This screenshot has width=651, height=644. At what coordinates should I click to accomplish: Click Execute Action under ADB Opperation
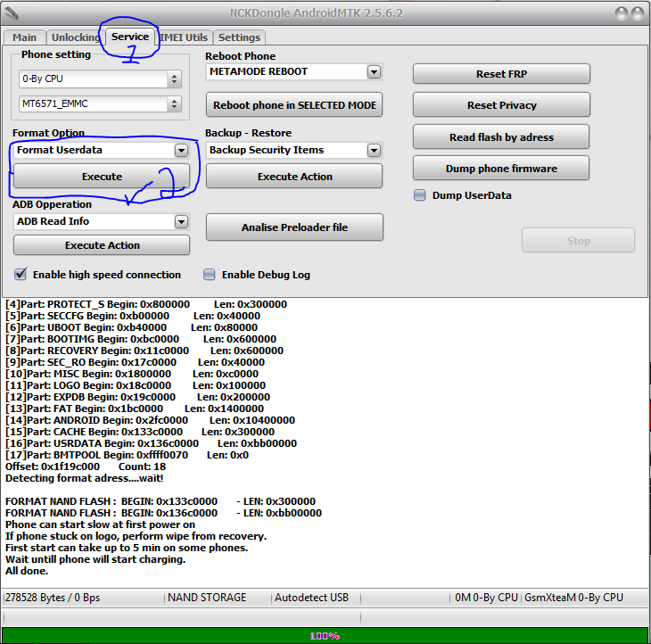tap(102, 245)
